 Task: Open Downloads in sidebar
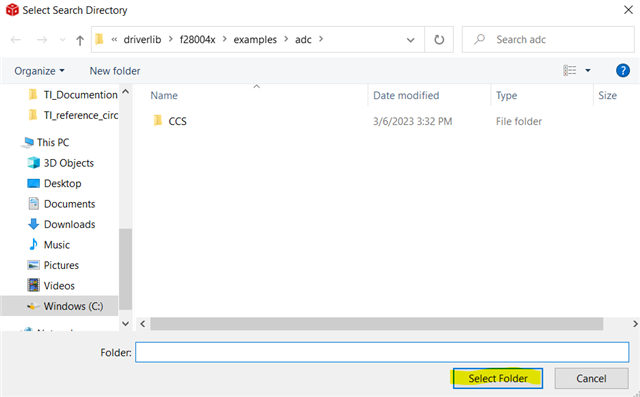click(x=69, y=224)
